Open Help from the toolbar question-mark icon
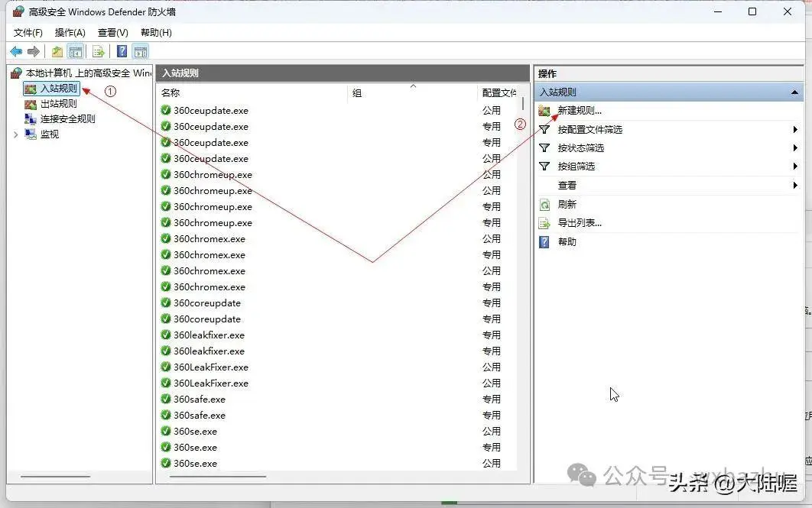 [x=122, y=51]
